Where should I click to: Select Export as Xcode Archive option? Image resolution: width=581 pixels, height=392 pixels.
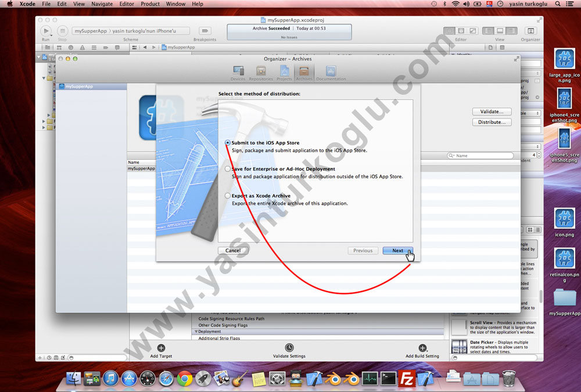(x=228, y=196)
